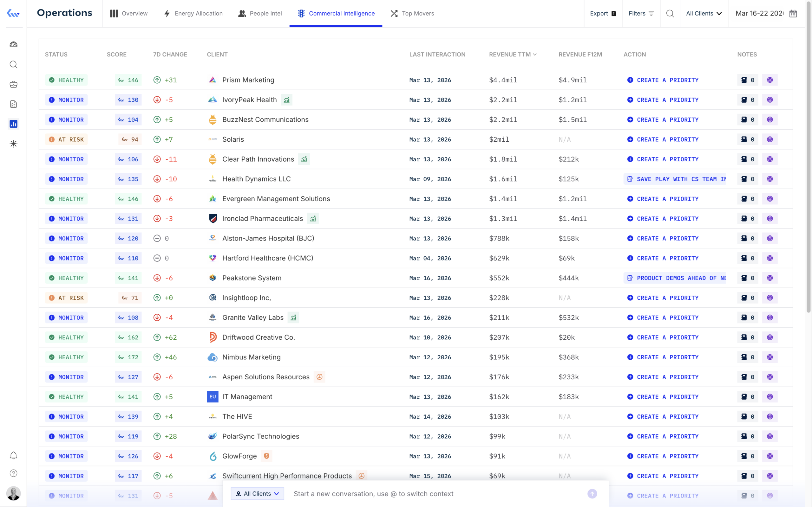This screenshot has height=507, width=812.
Task: Click the purple radar icon on the Solaris row
Action: click(770, 139)
